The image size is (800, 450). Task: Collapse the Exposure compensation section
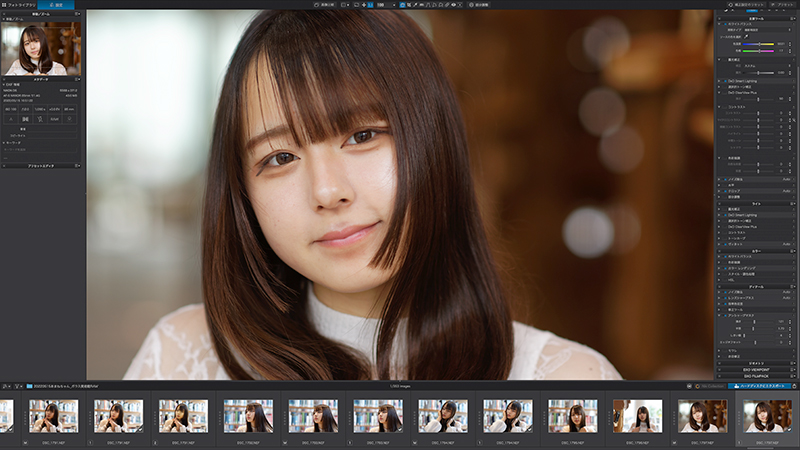(x=721, y=59)
